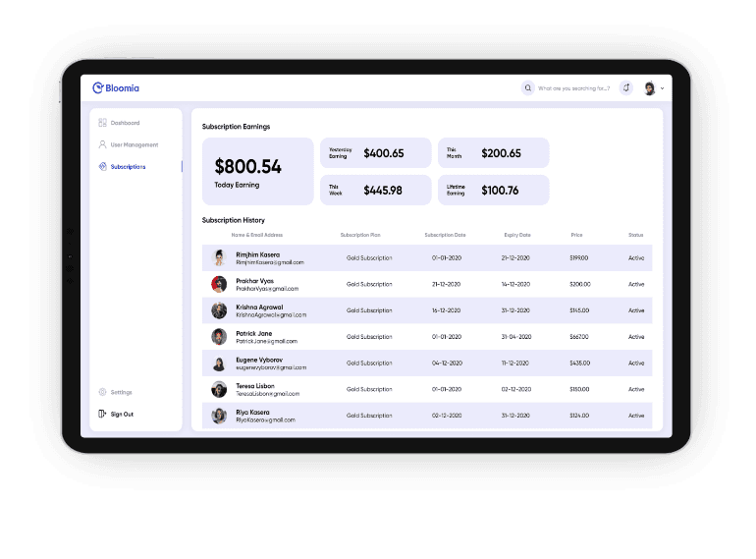Image resolution: width=756 pixels, height=559 pixels.
Task: Select the name Eugene Vyborov
Action: [259, 360]
